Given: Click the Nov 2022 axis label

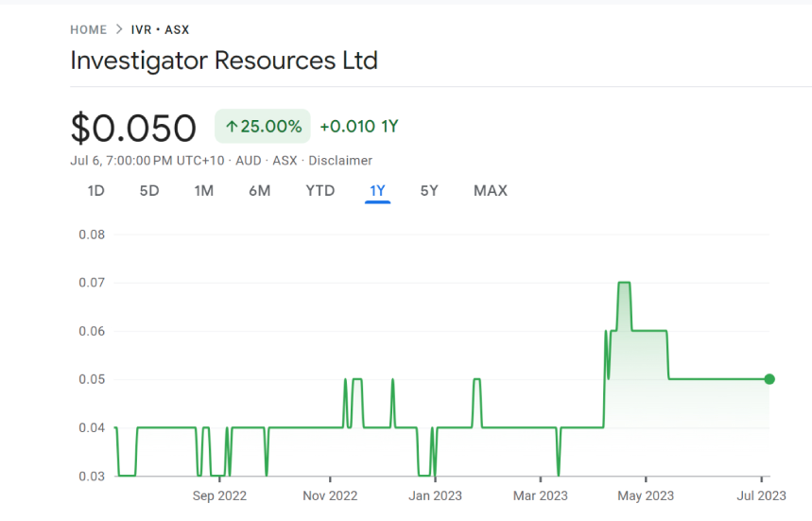Looking at the screenshot, I should [330, 495].
